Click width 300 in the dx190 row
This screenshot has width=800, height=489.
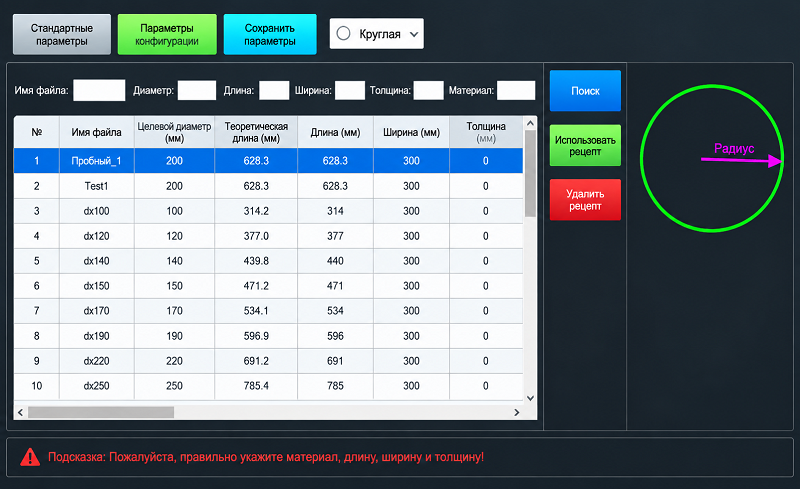(411, 336)
